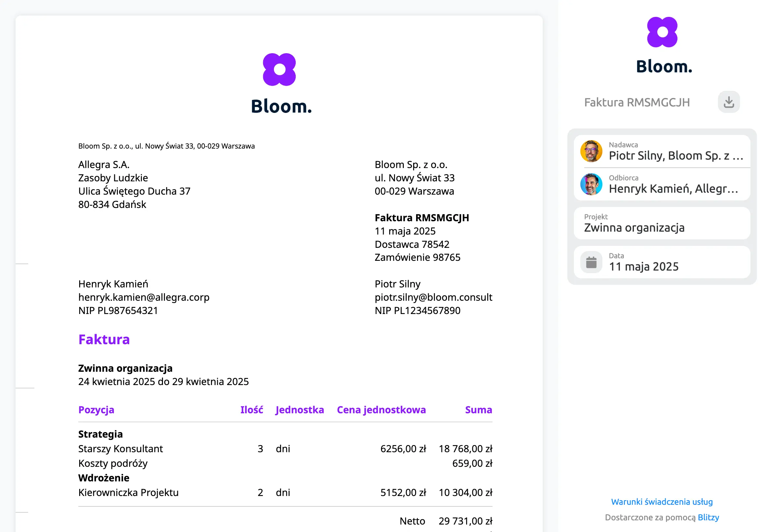Screen dimensions: 766x532
Task: Click the bold Zwinna organizacja project title on invoice
Action: click(x=125, y=368)
